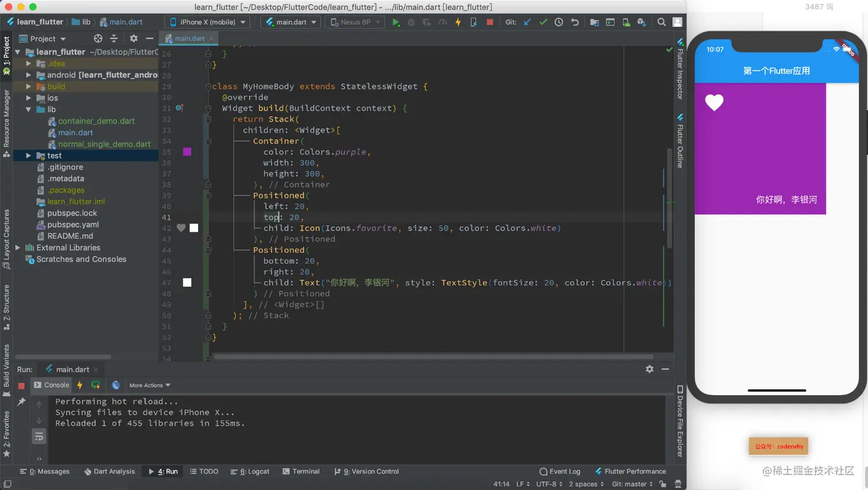
Task: Stop the app with the toolbar's red square
Action: click(x=490, y=22)
